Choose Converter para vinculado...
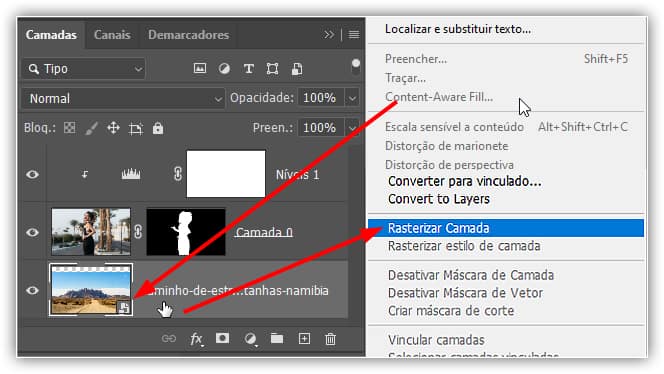This screenshot has width=664, height=374. click(465, 181)
